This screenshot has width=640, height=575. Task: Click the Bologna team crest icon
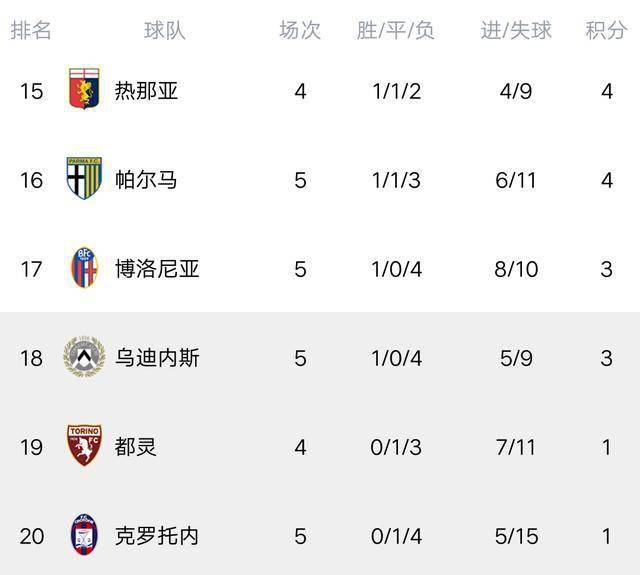coord(83,269)
